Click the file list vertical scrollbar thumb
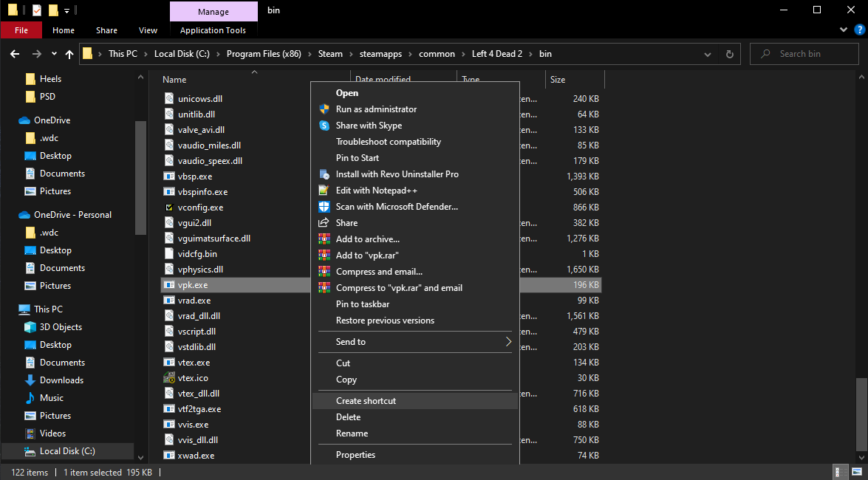 [x=861, y=414]
